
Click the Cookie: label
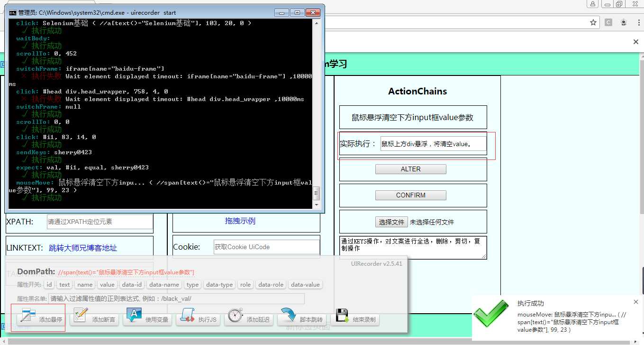point(187,247)
